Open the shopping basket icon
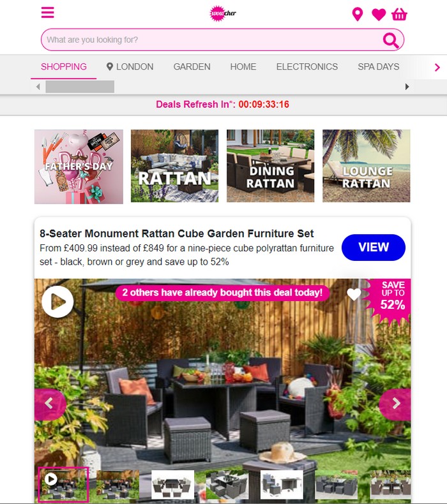447x504 pixels. [399, 15]
